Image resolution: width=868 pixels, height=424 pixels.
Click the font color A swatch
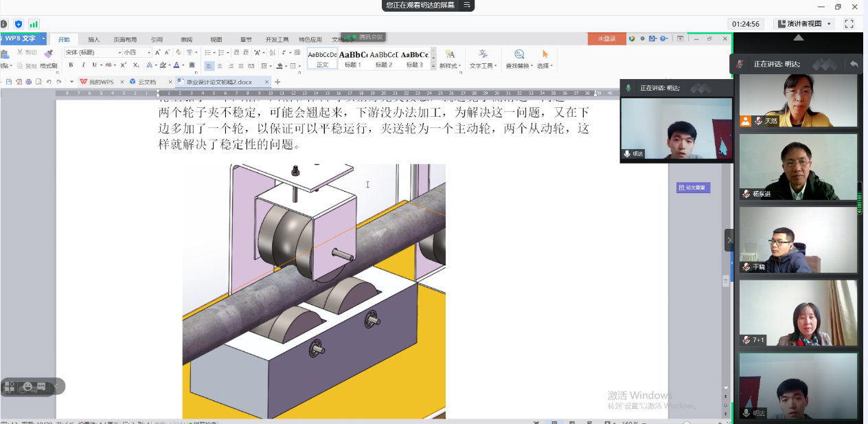click(176, 65)
